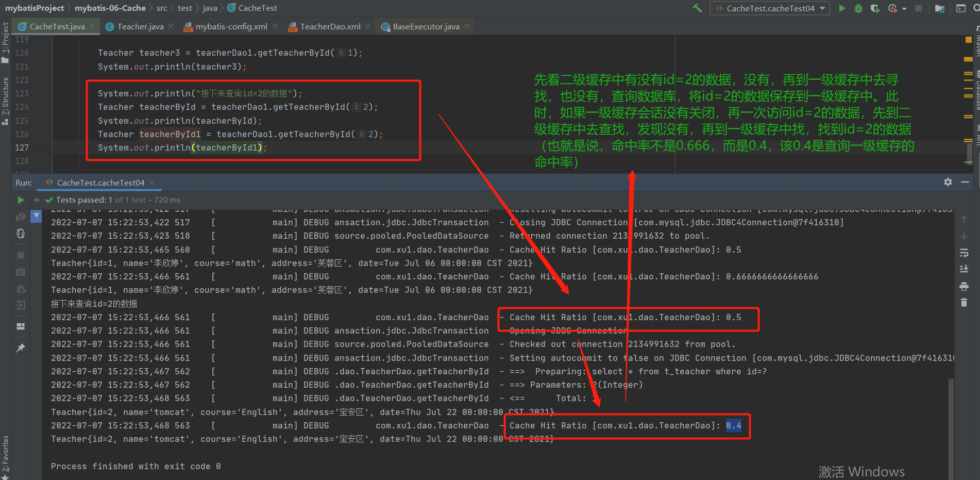Open the Project tool window sidebar tab
This screenshot has width=980, height=480.
5,42
